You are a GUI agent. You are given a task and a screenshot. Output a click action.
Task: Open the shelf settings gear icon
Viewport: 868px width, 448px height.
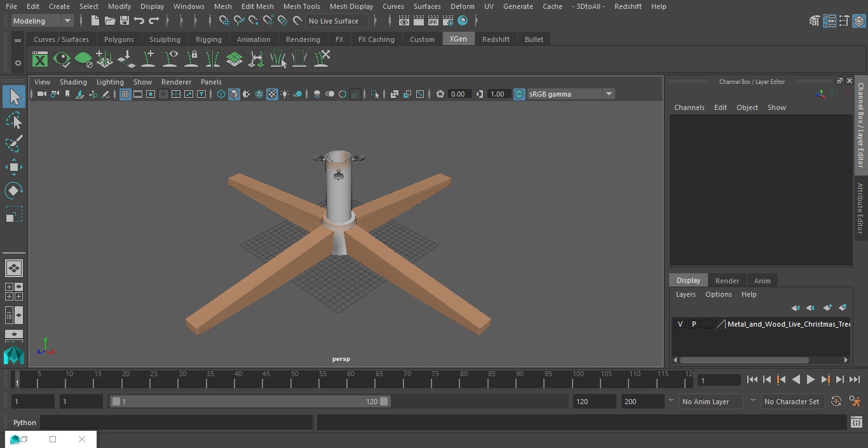pos(18,63)
